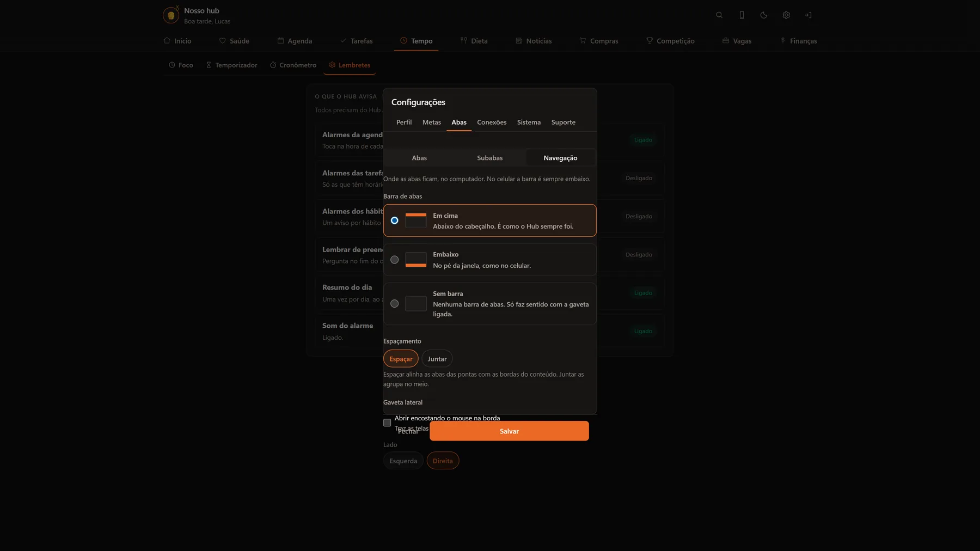Switch to Foco subtab
Image resolution: width=980 pixels, height=551 pixels.
point(181,65)
